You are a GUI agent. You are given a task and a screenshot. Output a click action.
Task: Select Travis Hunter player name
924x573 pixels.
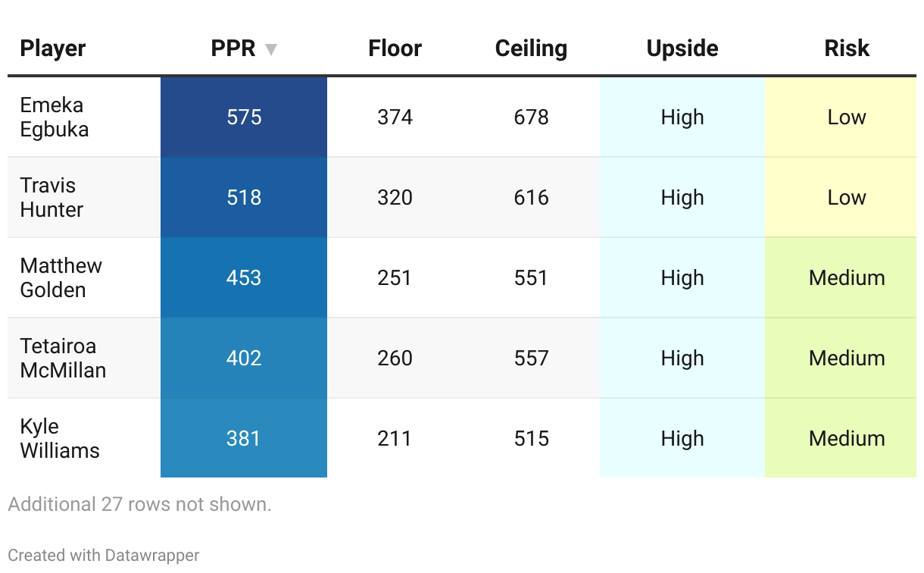pyautogui.click(x=52, y=198)
